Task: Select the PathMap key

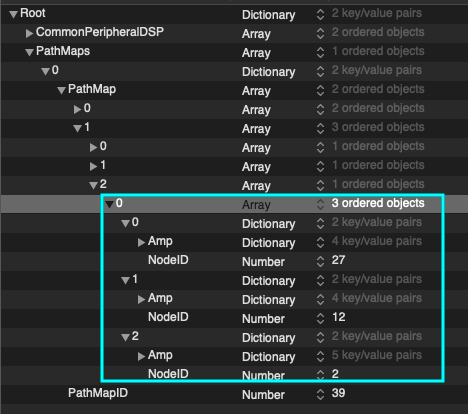Action: (92, 89)
